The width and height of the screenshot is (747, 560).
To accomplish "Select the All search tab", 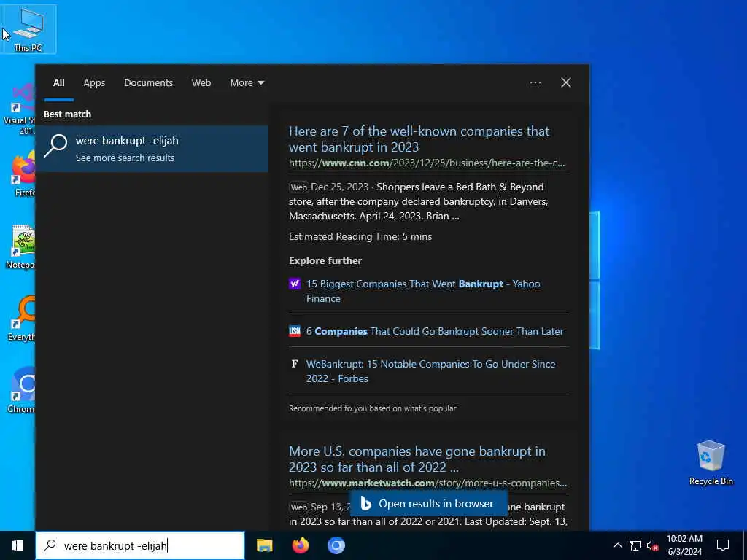I will pyautogui.click(x=59, y=83).
